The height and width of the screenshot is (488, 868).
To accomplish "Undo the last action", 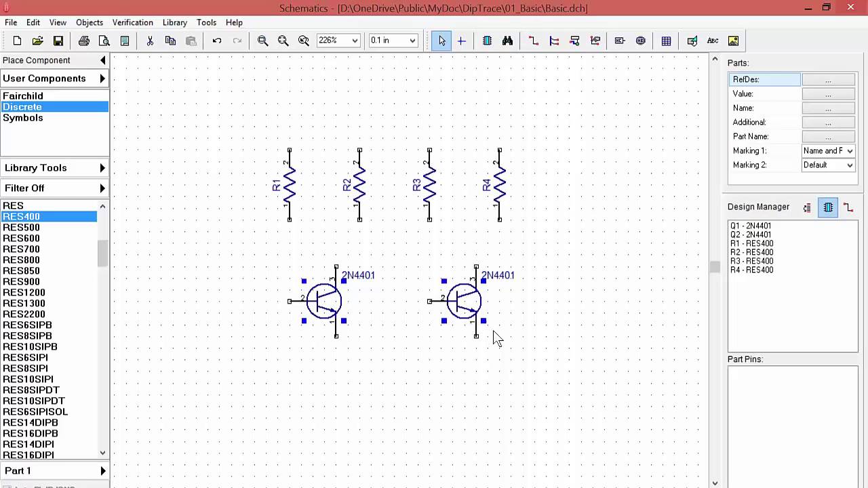I will pos(217,41).
